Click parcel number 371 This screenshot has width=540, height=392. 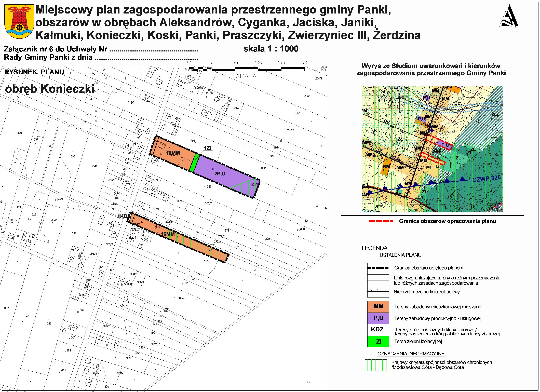pyautogui.click(x=227, y=230)
